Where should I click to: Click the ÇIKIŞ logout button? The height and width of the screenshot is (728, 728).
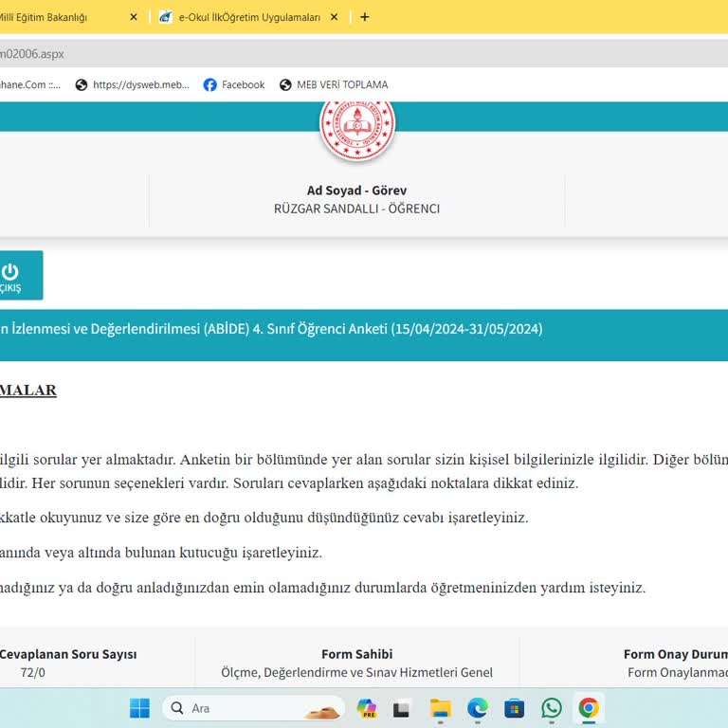click(x=21, y=275)
